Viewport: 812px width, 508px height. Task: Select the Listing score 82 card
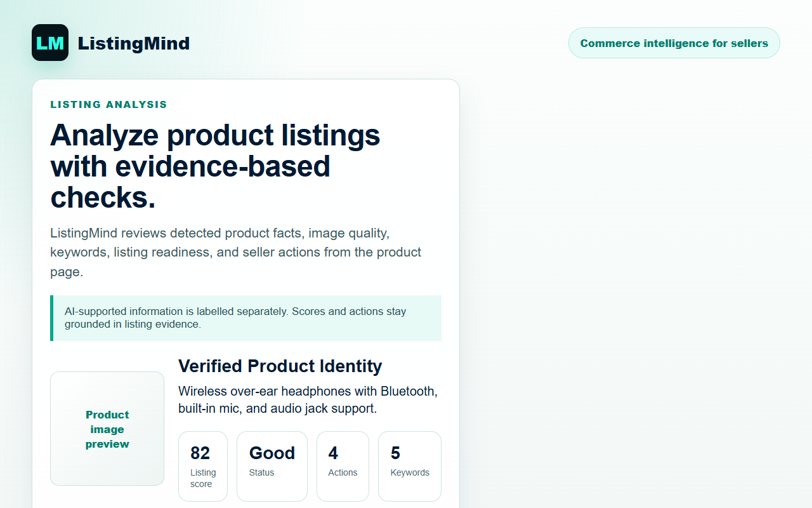tap(203, 466)
